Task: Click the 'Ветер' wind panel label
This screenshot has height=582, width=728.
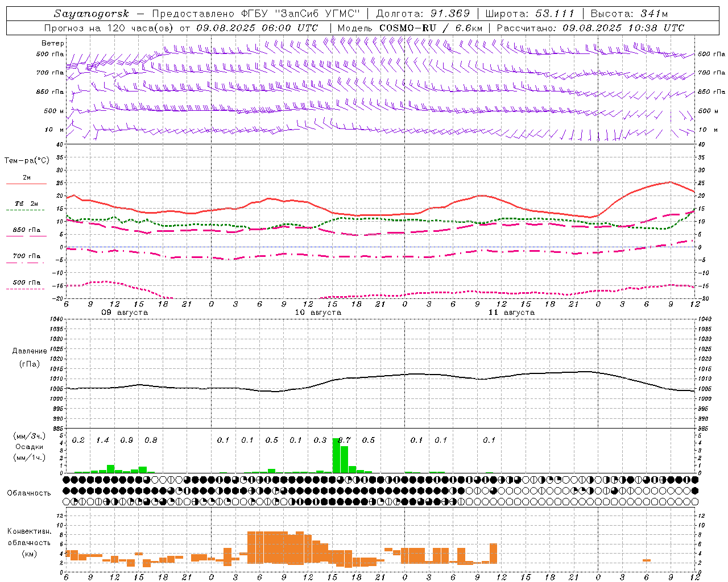Action: 53,43
